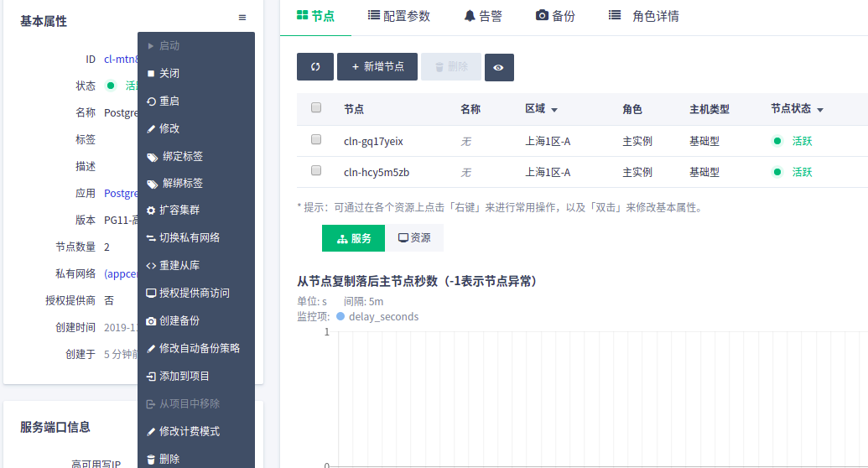Switch to the 资源 monitoring view
868x468 pixels.
[x=414, y=238]
